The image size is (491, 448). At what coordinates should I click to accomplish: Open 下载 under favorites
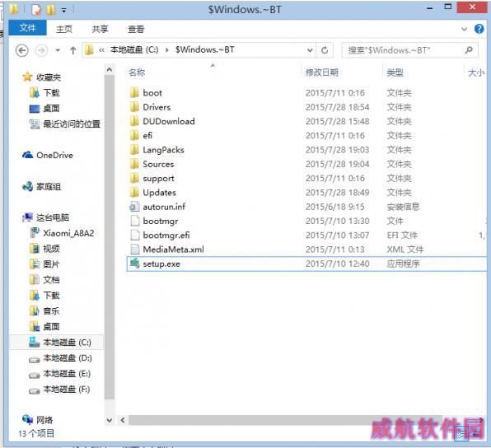pyautogui.click(x=51, y=93)
